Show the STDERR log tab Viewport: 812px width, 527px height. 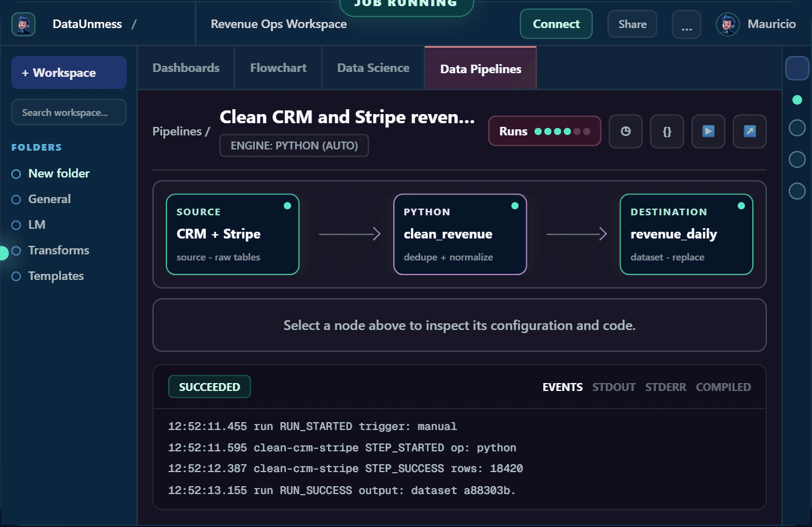tap(666, 387)
